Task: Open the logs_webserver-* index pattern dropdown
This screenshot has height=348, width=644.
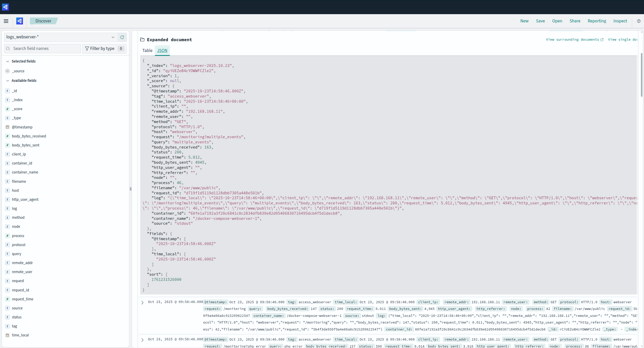Action: pos(61,37)
